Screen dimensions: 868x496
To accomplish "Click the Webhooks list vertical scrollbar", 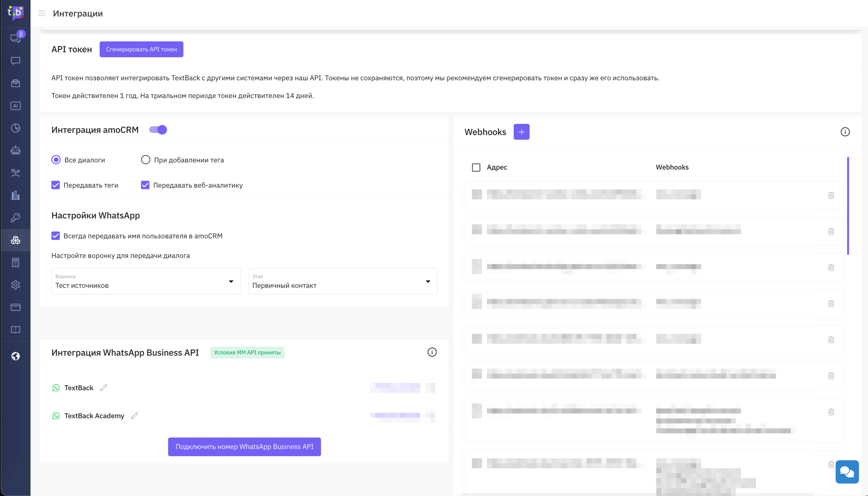I will coord(848,206).
